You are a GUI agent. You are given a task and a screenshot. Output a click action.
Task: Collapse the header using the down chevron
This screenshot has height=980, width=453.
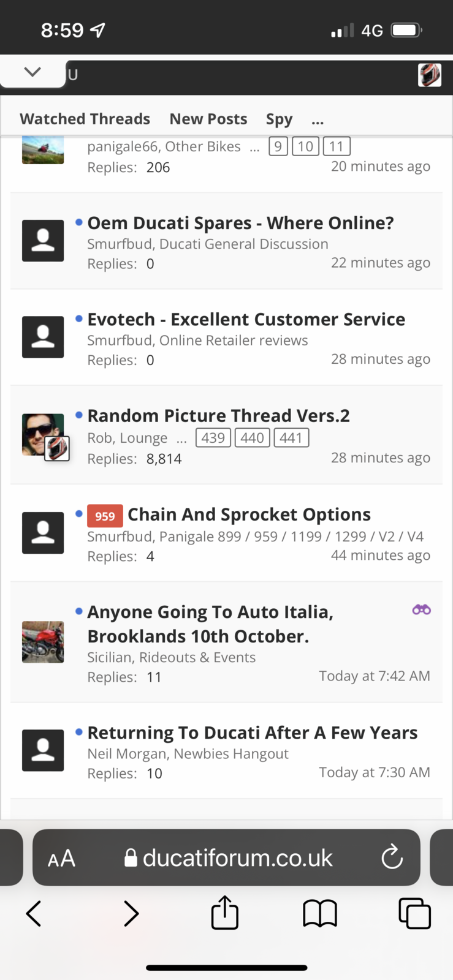point(32,72)
